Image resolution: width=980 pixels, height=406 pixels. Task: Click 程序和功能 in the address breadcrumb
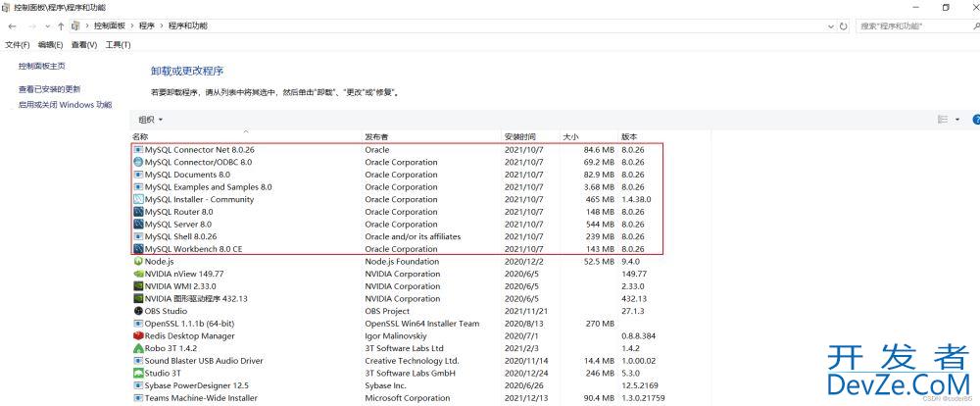coord(188,26)
